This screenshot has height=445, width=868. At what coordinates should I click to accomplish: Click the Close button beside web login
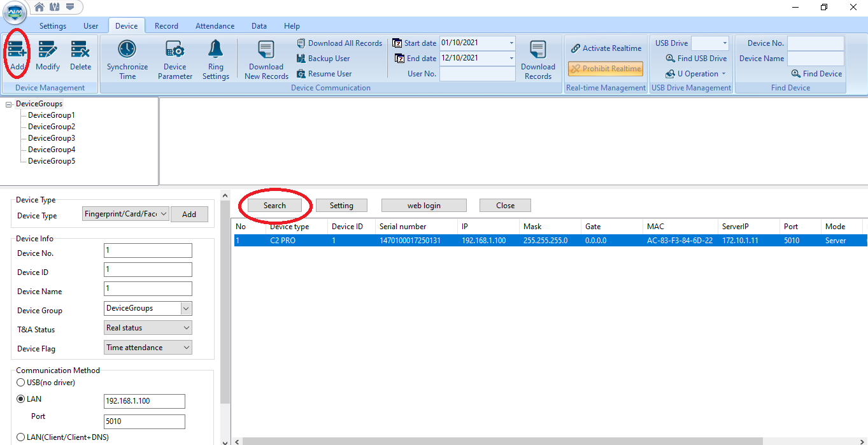pyautogui.click(x=505, y=206)
